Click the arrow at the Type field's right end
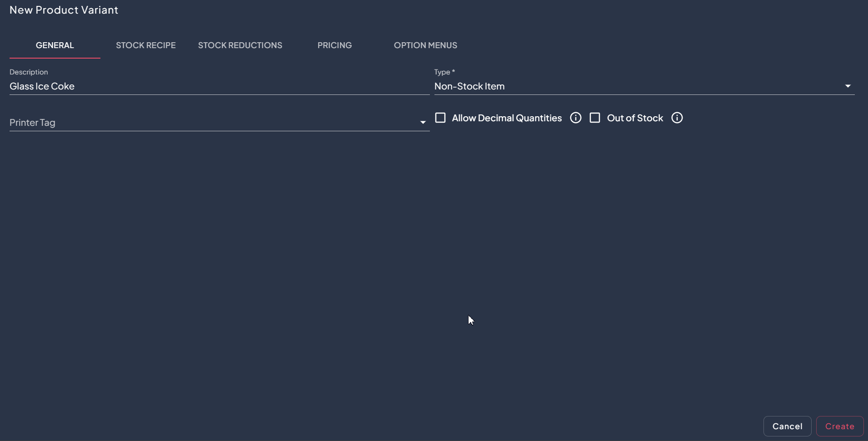868x441 pixels. pyautogui.click(x=848, y=86)
